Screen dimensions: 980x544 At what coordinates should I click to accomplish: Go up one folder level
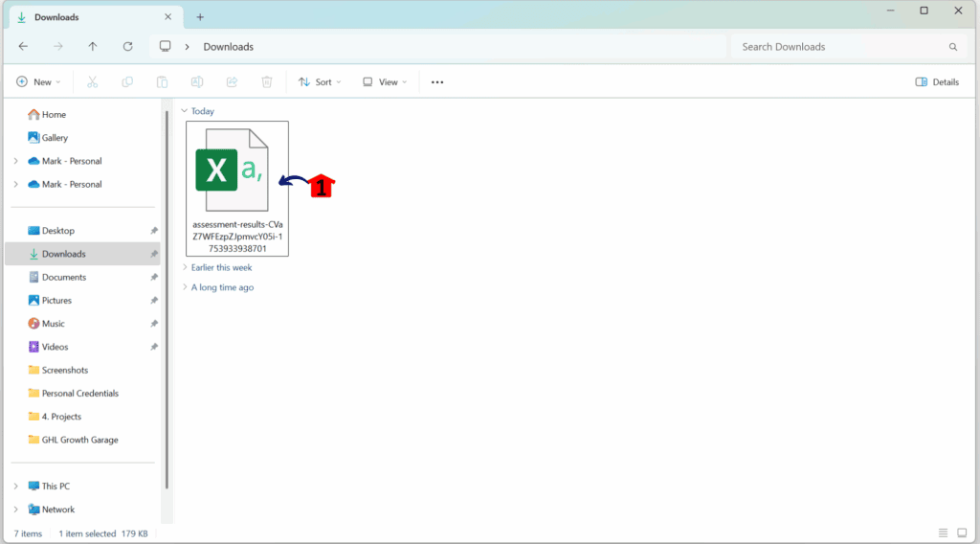(x=93, y=46)
